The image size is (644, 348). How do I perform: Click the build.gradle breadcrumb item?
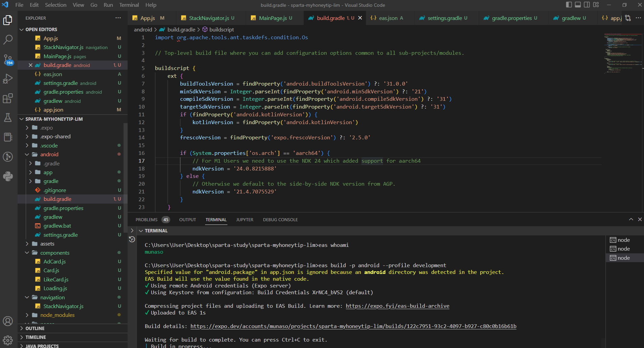[181, 29]
